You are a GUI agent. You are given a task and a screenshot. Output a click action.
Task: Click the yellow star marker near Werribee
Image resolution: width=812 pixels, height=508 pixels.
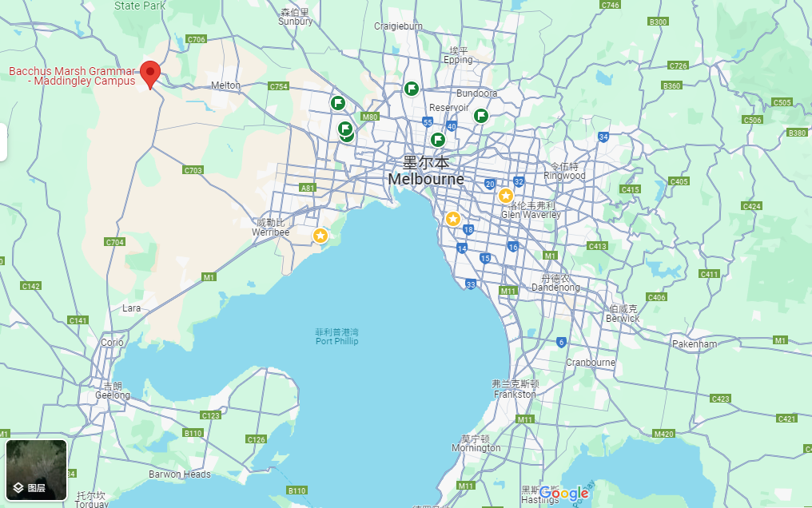click(320, 236)
